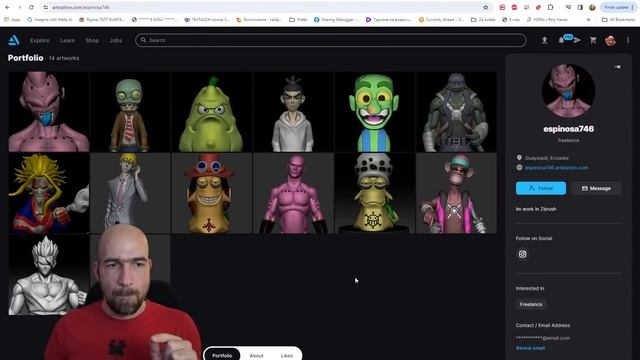Open the HDRIs Poly Haven bookmark
This screenshot has height=360, width=640.
click(x=546, y=20)
